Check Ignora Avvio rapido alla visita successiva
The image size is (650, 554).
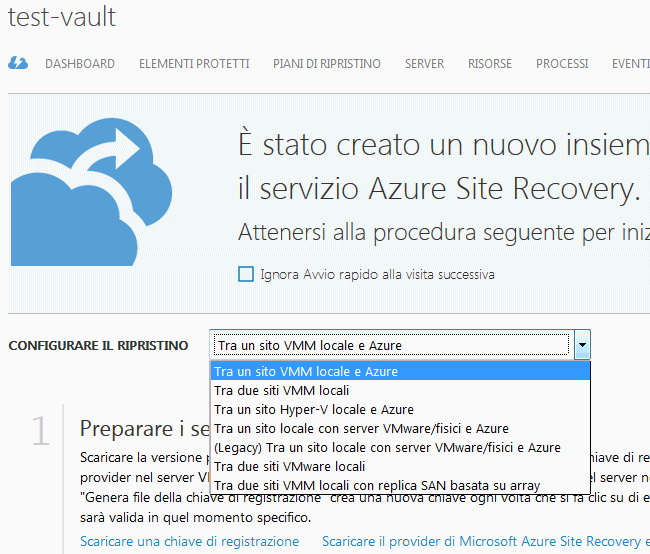pyautogui.click(x=246, y=274)
